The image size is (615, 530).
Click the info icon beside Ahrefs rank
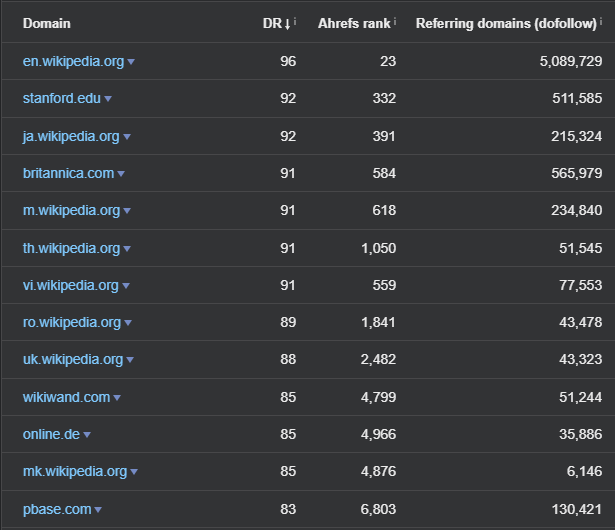395,20
